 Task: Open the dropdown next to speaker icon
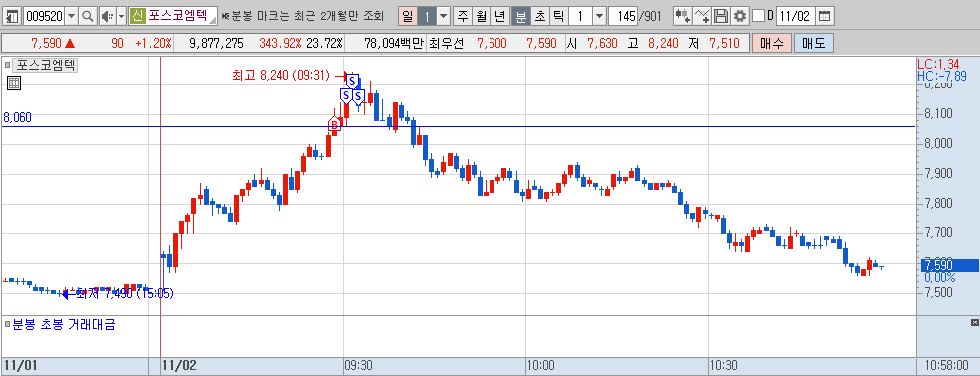point(121,16)
